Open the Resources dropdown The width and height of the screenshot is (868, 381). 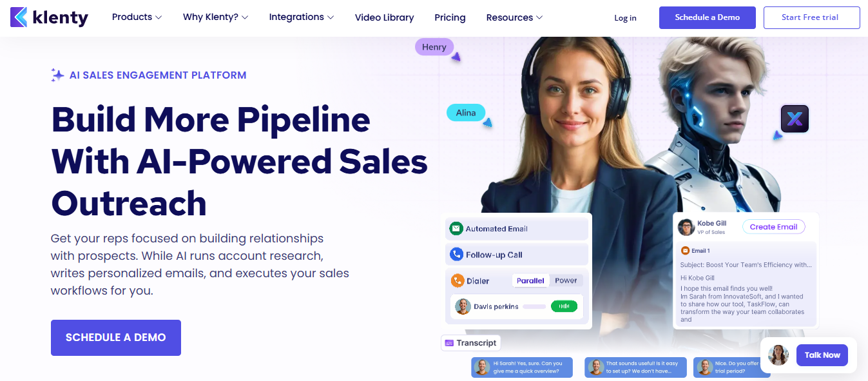tap(514, 17)
